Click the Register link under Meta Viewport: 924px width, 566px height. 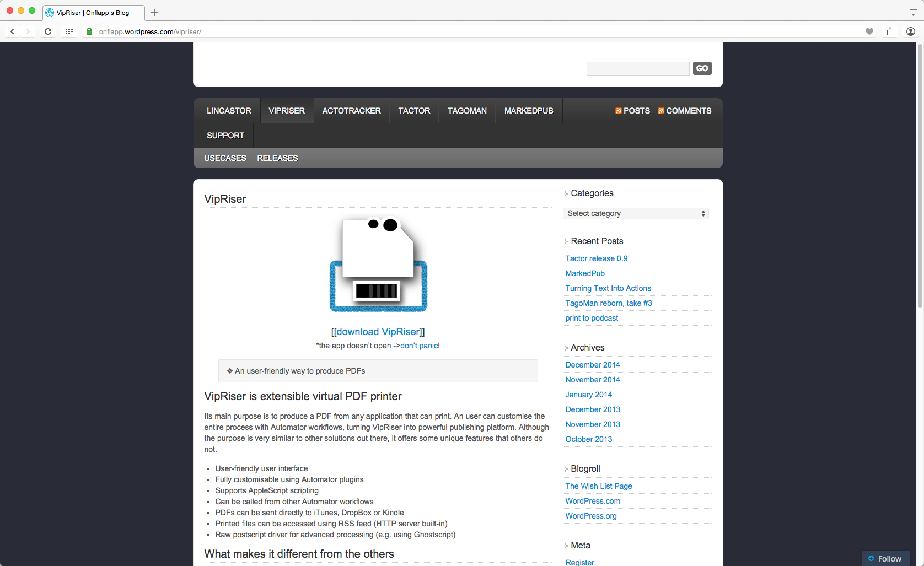[579, 562]
